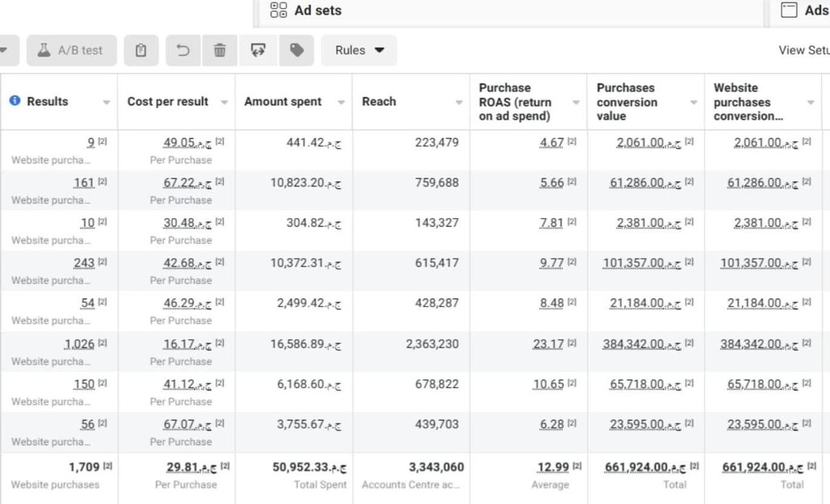Click the Results info icon
Screen dimensions: 830x504
(x=15, y=100)
